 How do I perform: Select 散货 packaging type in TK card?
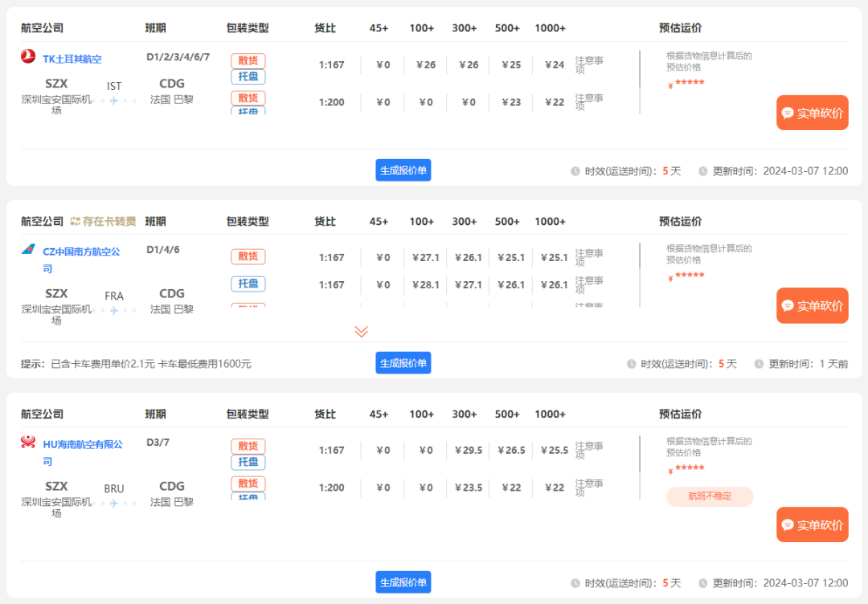[x=248, y=60]
